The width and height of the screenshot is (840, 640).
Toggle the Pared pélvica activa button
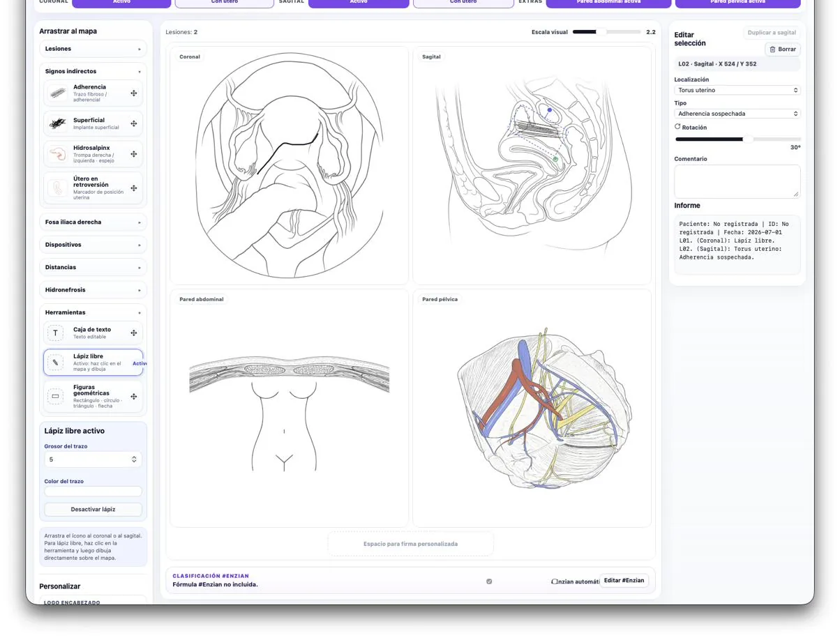coord(737,3)
